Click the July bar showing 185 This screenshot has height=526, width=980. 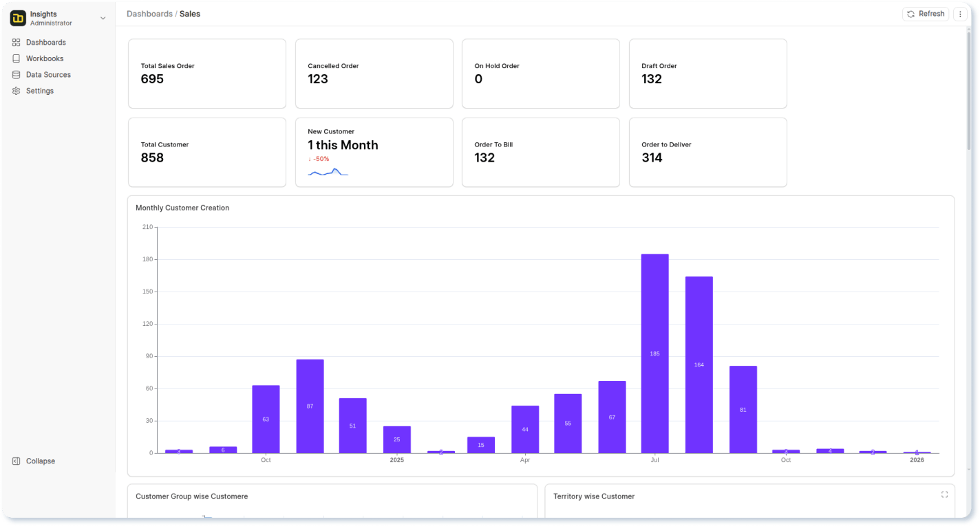654,353
